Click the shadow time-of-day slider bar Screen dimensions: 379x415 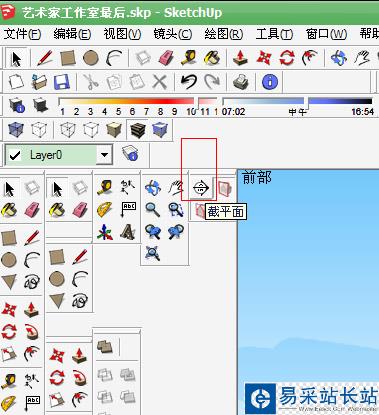pyautogui.click(x=297, y=101)
